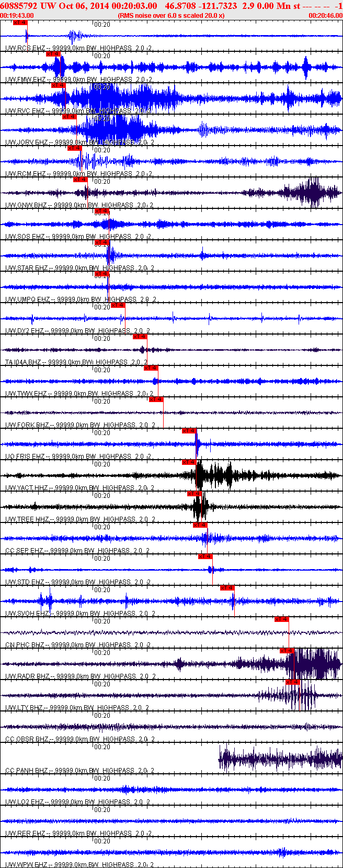Image resolution: width=343 pixels, height=868 pixels.
Task: Click the RMS noise scaling note
Action: coord(171,16)
